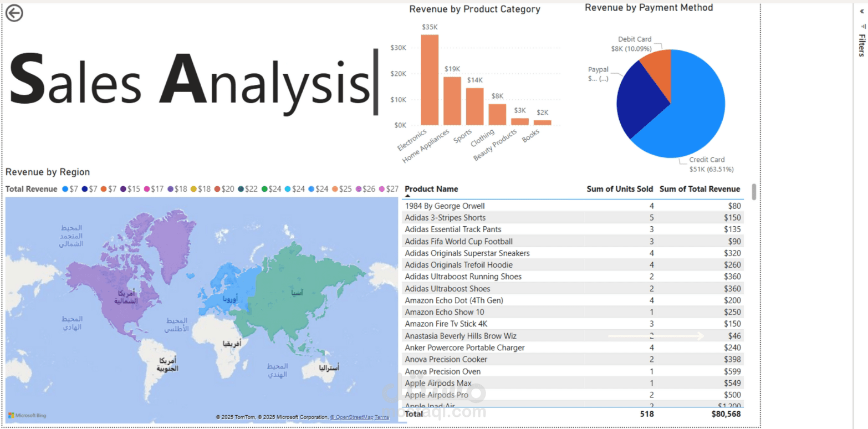Click the $599 revenue cell
This screenshot has width=868, height=429.
(732, 371)
